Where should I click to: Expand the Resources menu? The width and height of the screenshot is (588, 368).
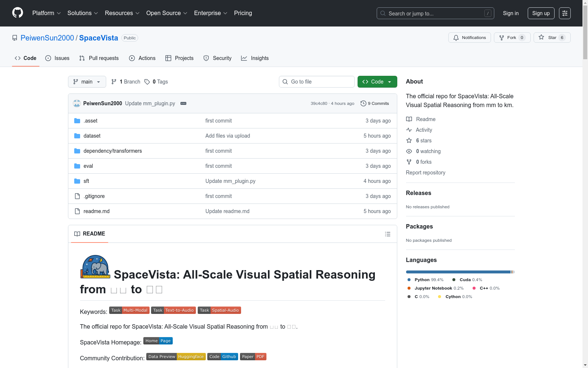tap(122, 13)
